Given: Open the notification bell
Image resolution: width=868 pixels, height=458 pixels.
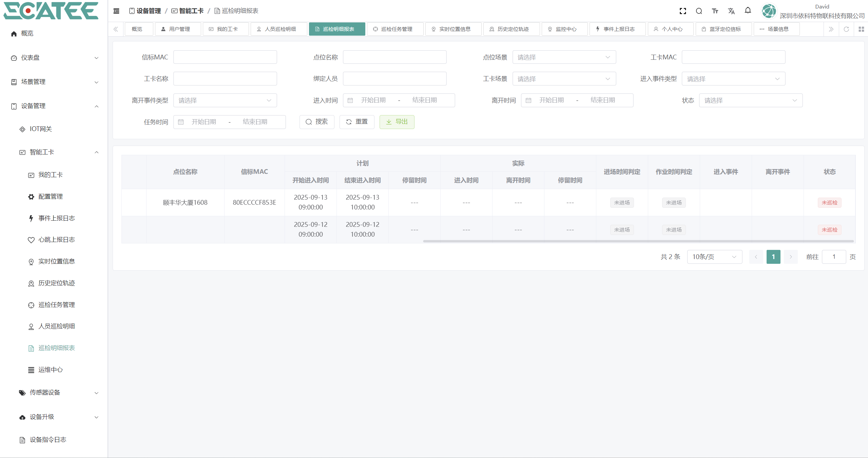Looking at the screenshot, I should point(748,11).
